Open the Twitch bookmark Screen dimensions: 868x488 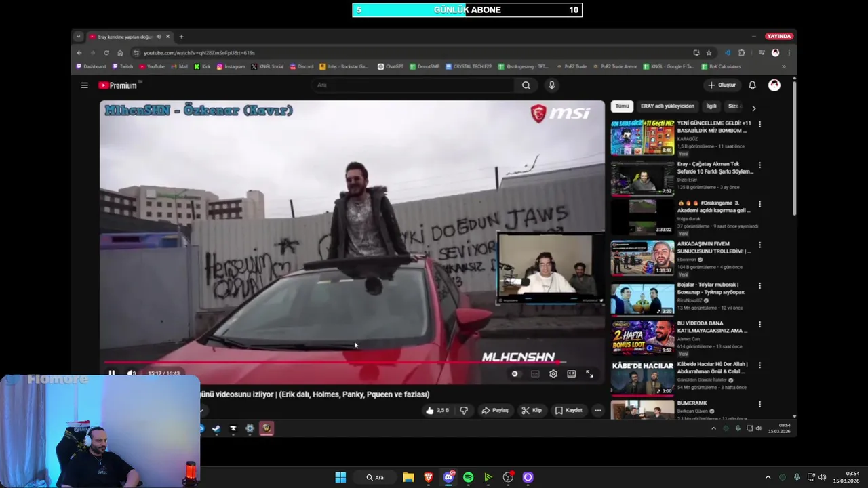pyautogui.click(x=123, y=66)
